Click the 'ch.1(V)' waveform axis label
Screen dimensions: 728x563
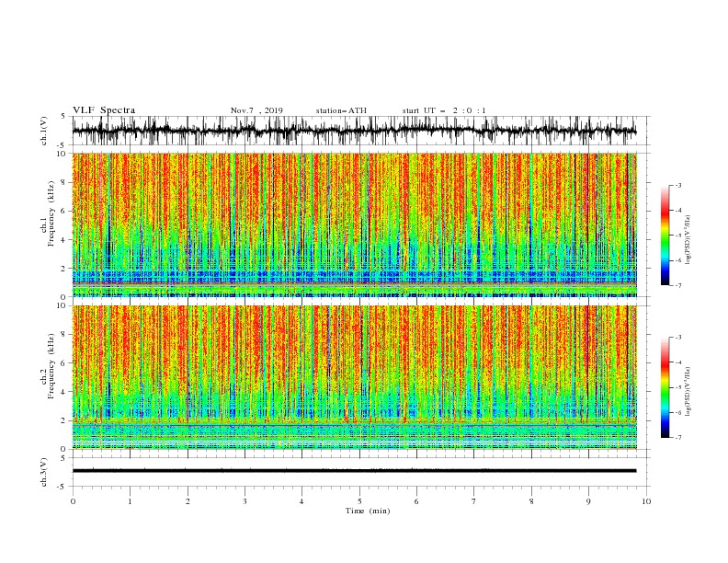pos(44,131)
